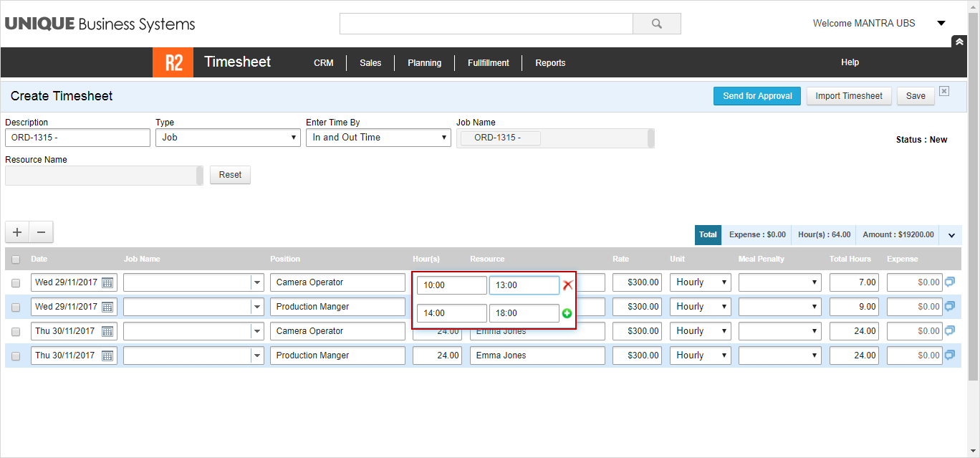The height and width of the screenshot is (458, 980).
Task: Check the last Production Manger row checkbox
Action: pos(16,356)
